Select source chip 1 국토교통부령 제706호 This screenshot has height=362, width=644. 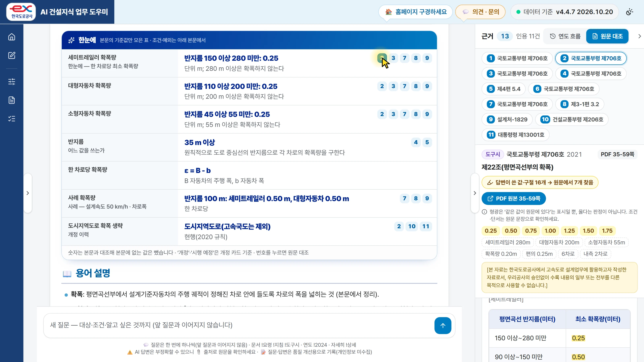pos(517,59)
